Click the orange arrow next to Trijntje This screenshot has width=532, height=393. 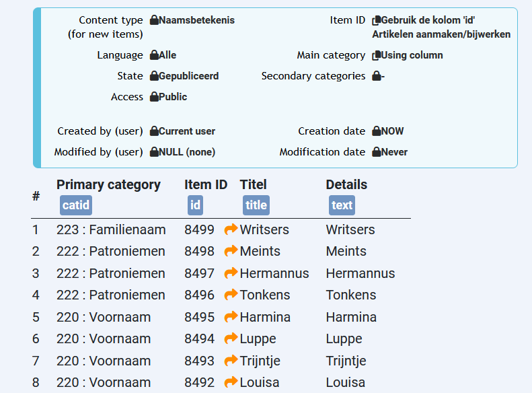coord(231,361)
